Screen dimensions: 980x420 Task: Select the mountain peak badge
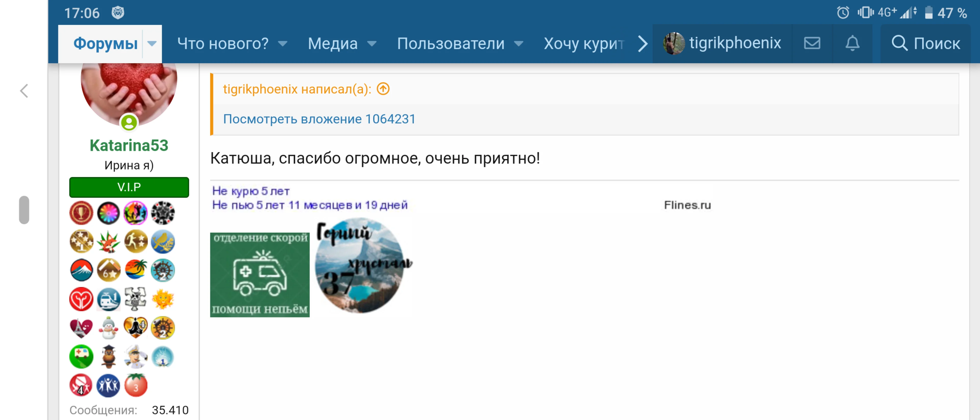click(x=81, y=270)
